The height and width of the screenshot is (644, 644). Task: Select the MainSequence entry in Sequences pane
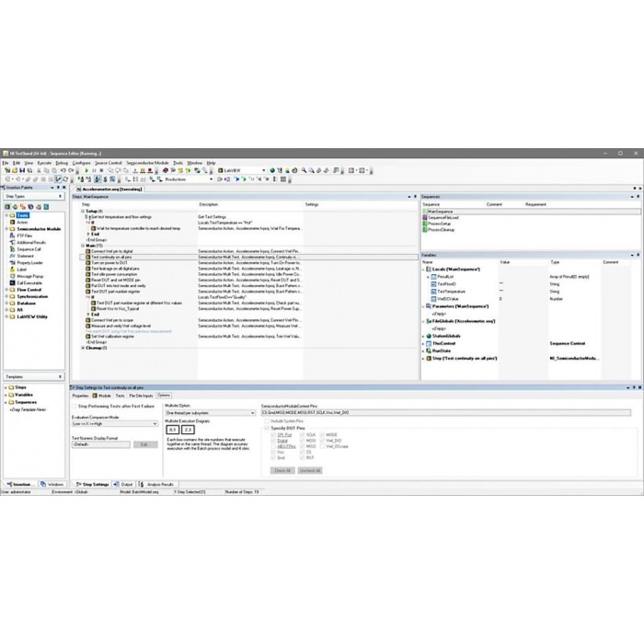coord(531,212)
